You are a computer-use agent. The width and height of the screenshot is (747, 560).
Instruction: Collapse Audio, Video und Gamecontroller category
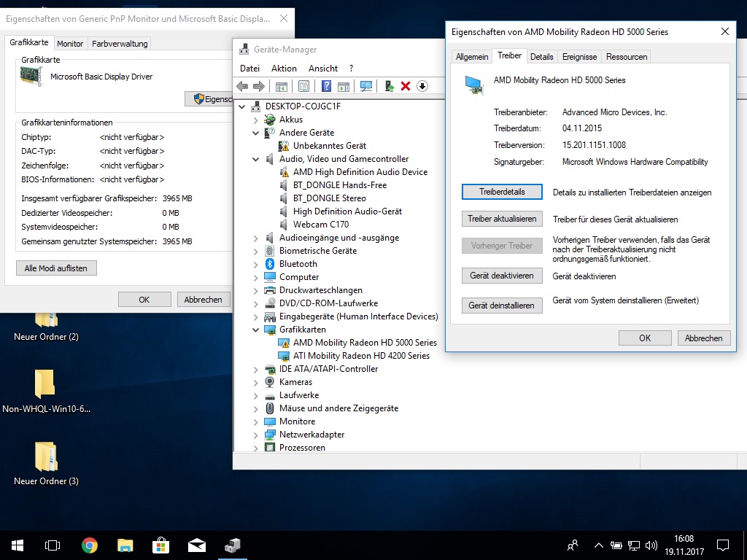click(256, 159)
